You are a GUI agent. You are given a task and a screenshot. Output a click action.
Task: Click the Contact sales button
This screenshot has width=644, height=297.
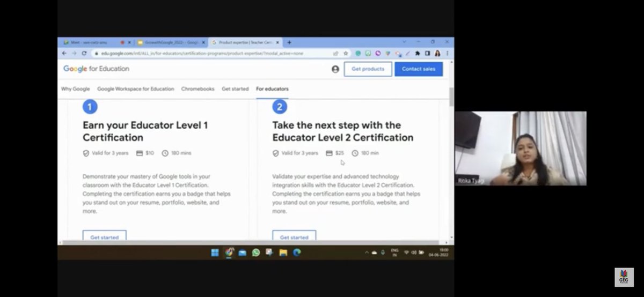coord(419,69)
